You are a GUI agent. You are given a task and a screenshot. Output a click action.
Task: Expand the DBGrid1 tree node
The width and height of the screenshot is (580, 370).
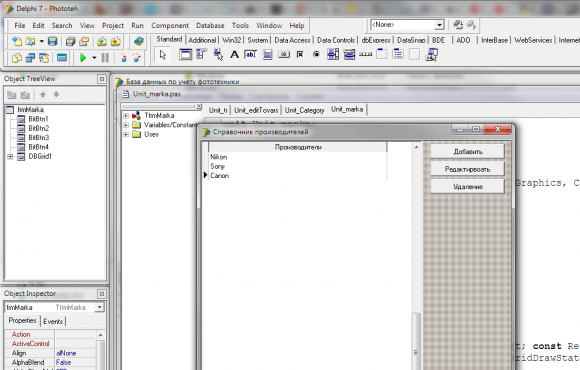[x=10, y=157]
